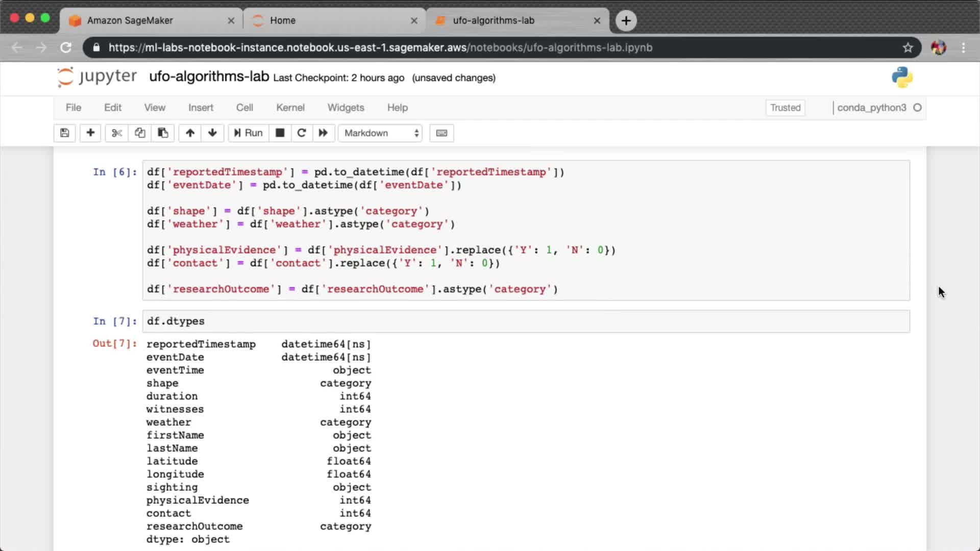The width and height of the screenshot is (980, 551).
Task: Open the command palette keyboard icon
Action: point(442,133)
